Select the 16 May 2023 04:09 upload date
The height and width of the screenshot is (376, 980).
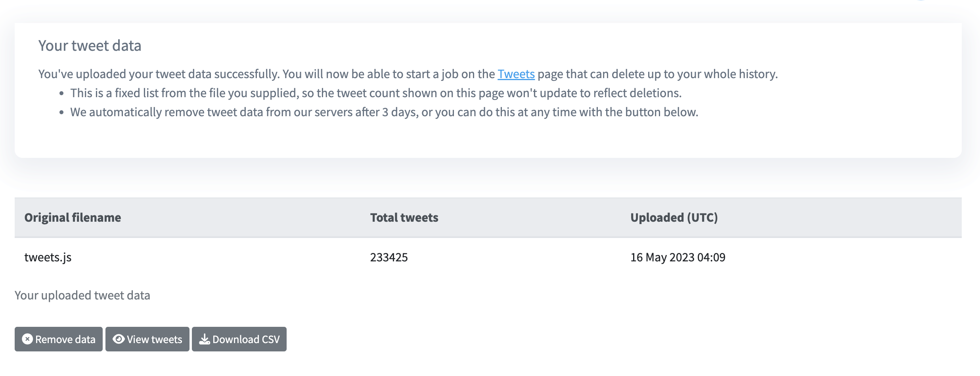(x=678, y=257)
